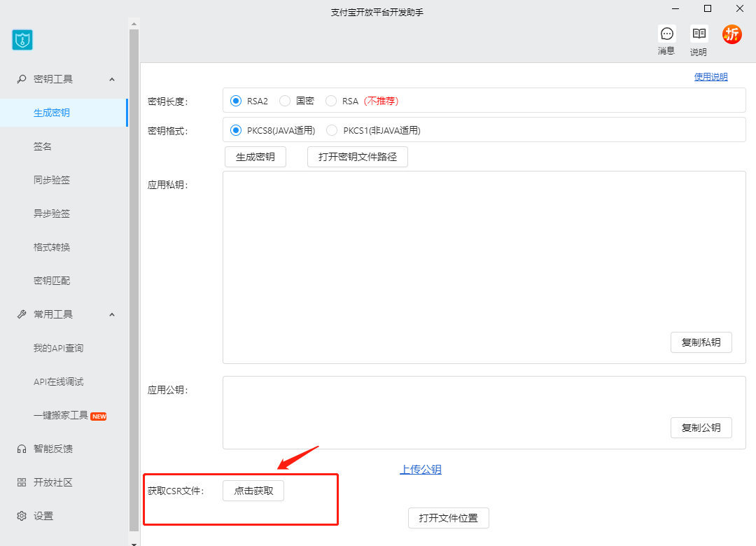Click the sidebar vertical scrollbar thumb
The image size is (756, 546).
[134, 281]
